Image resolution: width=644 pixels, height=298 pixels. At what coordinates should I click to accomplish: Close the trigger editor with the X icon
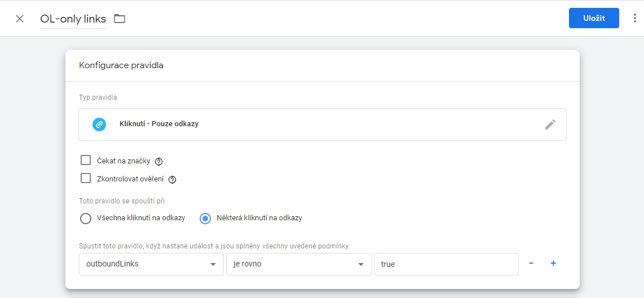(19, 19)
